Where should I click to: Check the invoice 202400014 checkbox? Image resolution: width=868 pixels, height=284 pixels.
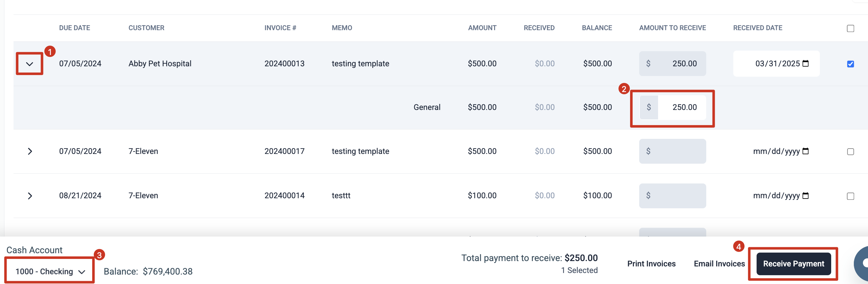[850, 196]
